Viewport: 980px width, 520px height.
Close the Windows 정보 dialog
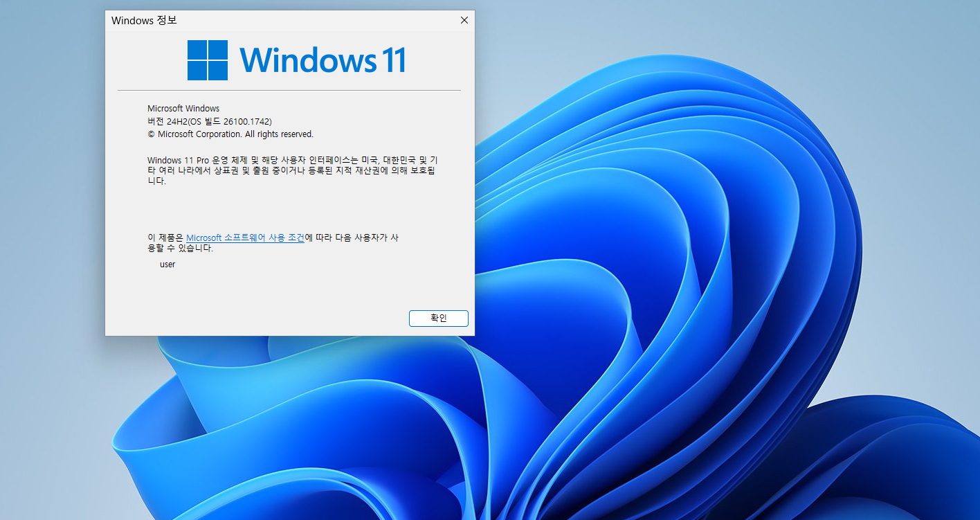click(x=464, y=21)
